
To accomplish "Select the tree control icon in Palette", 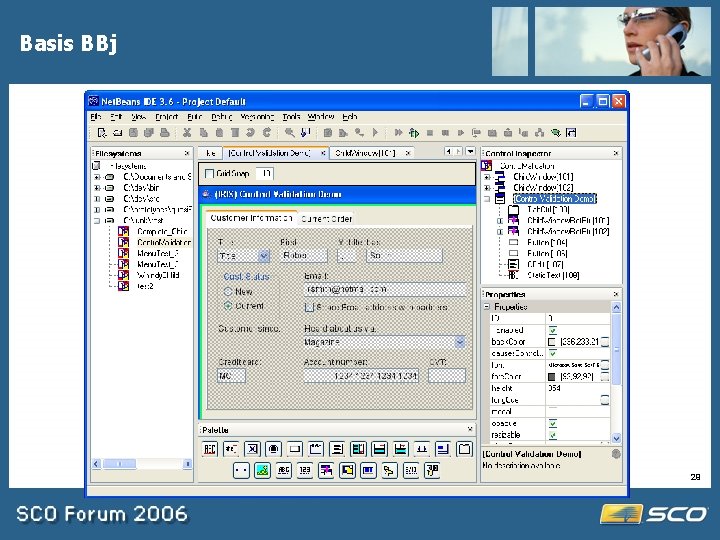I will tap(389, 470).
